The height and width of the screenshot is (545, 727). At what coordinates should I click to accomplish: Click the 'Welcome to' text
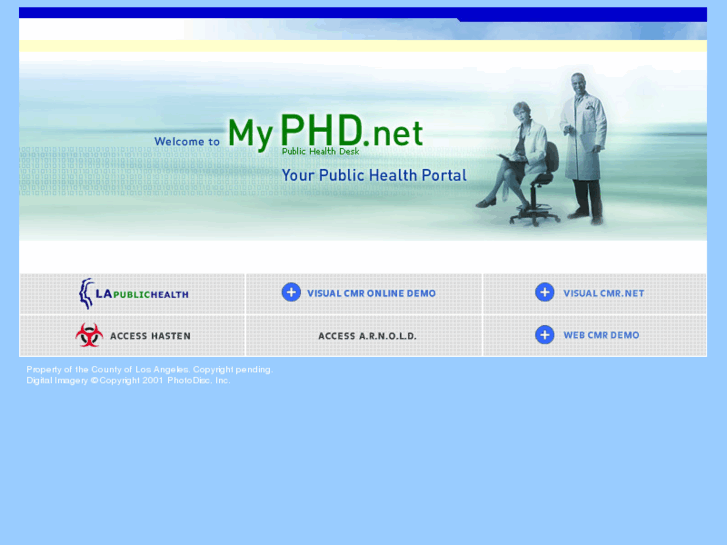point(187,141)
